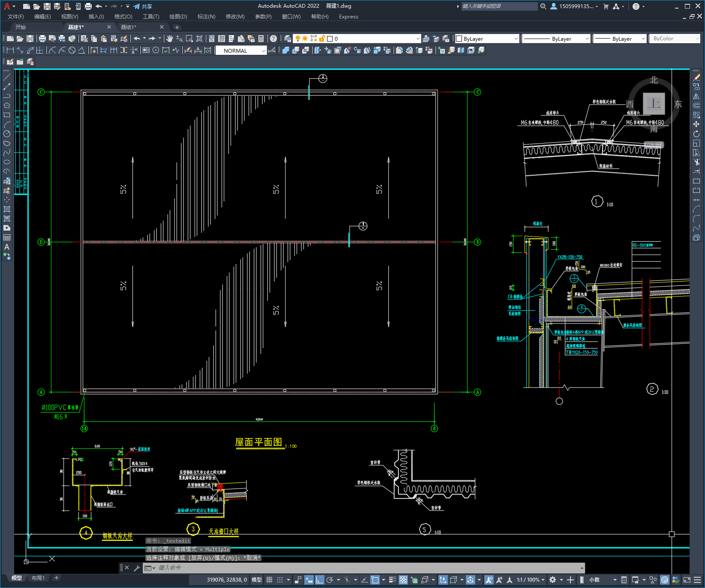Click the Center Mark dimension icon

point(156,50)
